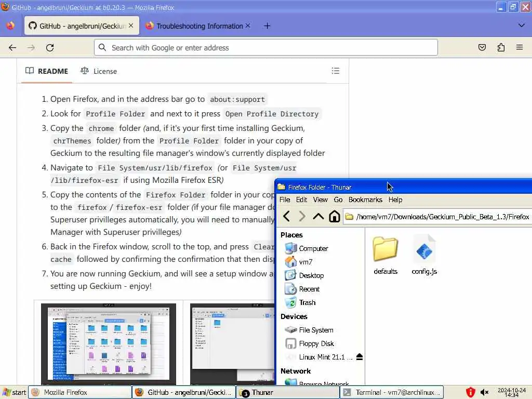Go to home folder in Thunar
This screenshot has height=399, width=532.
tap(334, 216)
